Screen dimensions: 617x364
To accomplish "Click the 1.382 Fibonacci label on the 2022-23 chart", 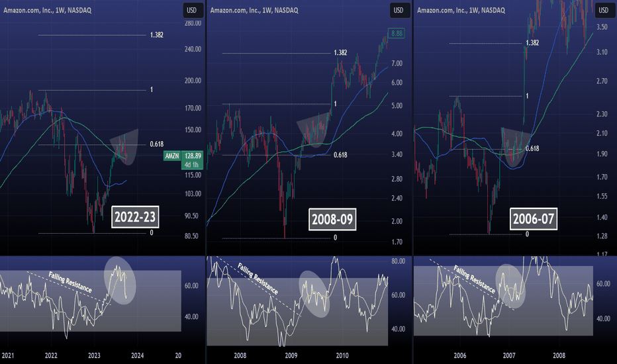I will pyautogui.click(x=157, y=35).
